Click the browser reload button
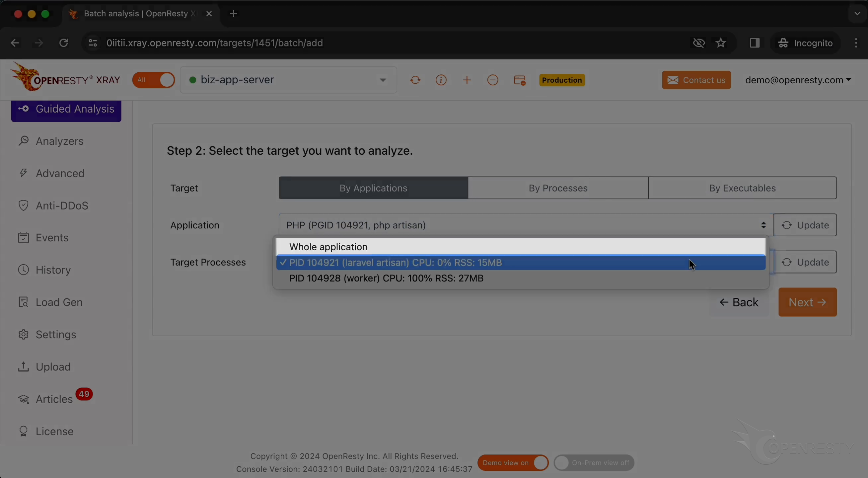This screenshot has height=478, width=868. pos(64,43)
